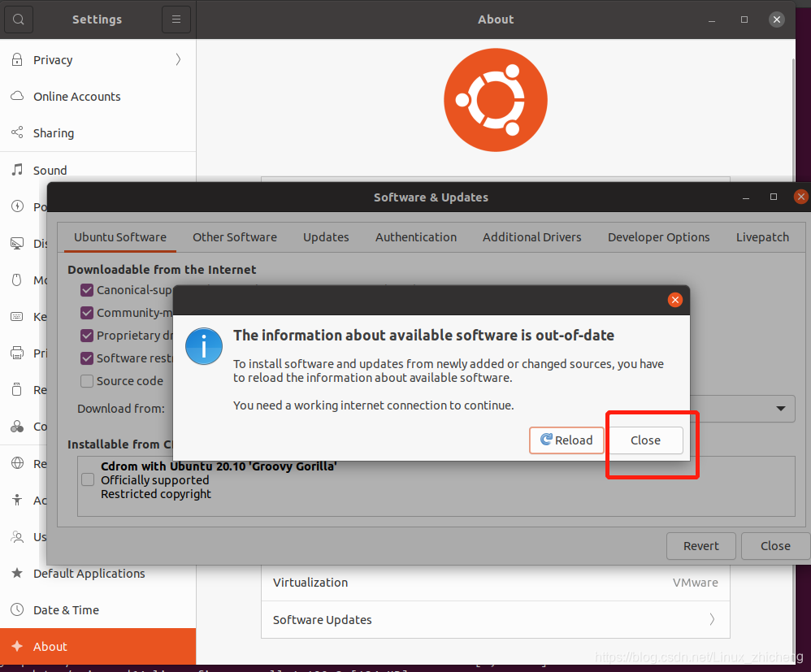The height and width of the screenshot is (672, 811).
Task: Click VMware value in Virtualization row
Action: click(695, 583)
